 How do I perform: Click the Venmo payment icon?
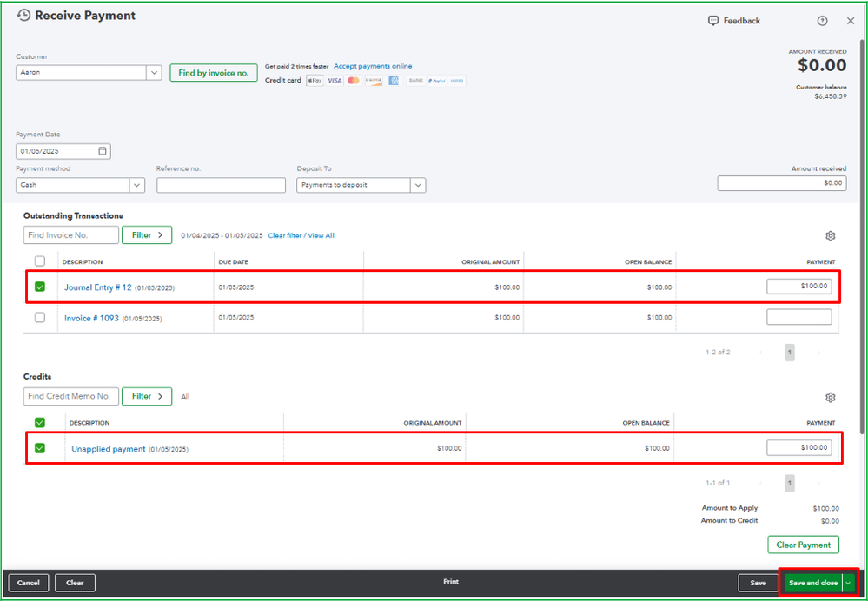click(x=457, y=80)
